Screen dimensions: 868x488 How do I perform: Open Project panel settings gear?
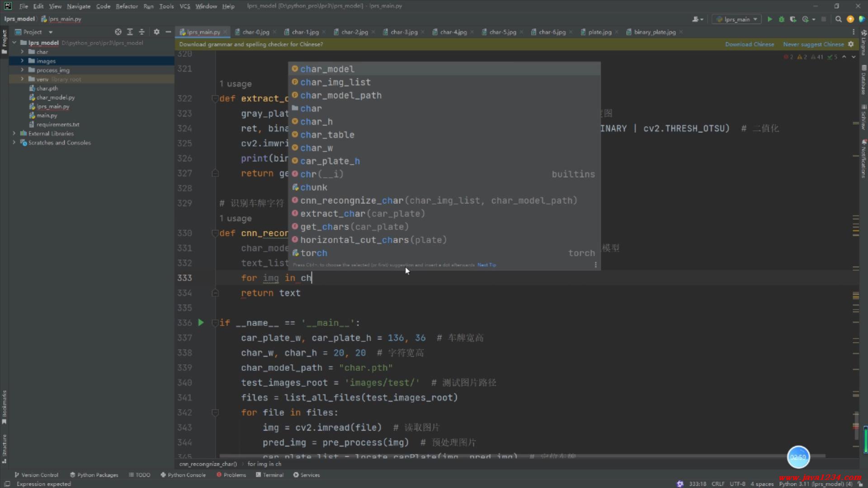pos(156,32)
